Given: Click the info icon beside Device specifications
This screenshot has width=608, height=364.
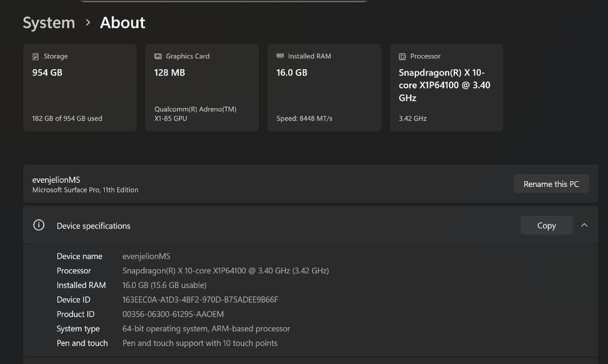Looking at the screenshot, I should (39, 226).
